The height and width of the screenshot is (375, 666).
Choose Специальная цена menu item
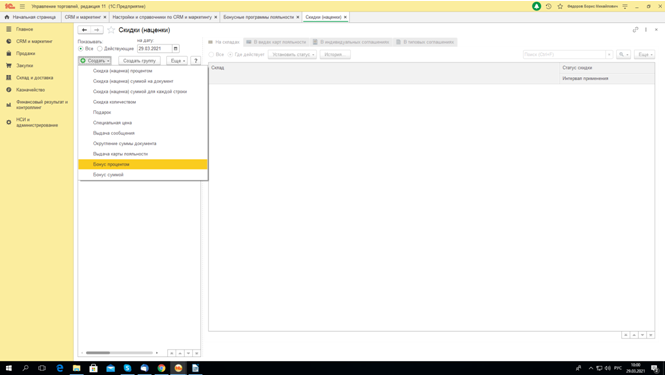point(143,123)
